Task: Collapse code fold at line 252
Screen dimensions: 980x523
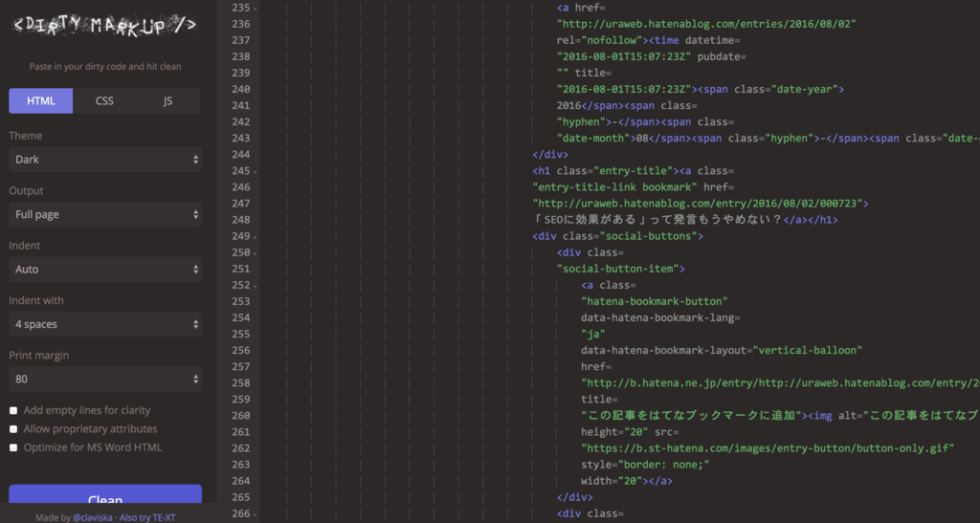Action: 255,286
